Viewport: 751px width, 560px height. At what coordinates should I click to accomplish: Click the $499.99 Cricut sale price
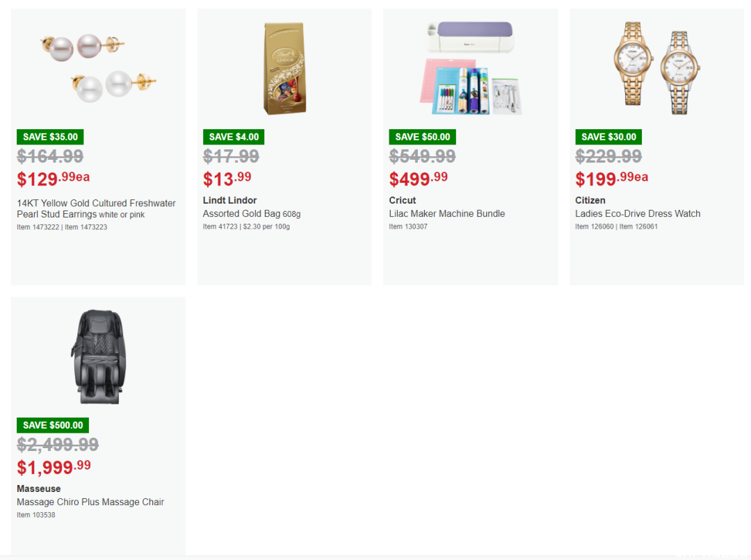click(419, 179)
